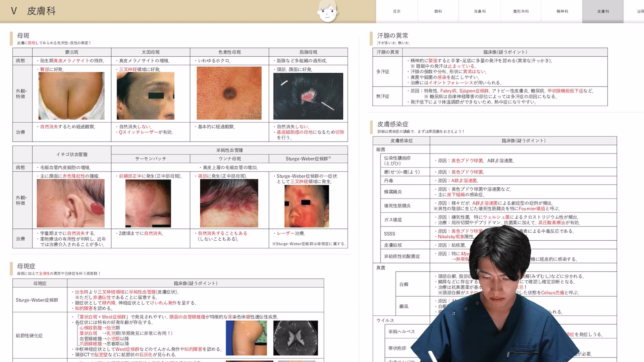Click the 蒙古斑 photo thumbnail
Image resolution: width=644 pixels, height=362 pixels.
tap(71, 96)
